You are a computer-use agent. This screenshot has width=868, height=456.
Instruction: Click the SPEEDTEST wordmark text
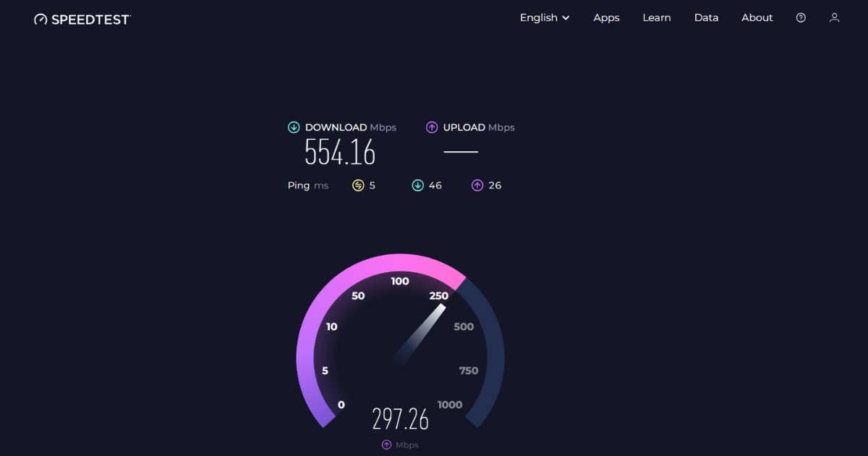(90, 19)
